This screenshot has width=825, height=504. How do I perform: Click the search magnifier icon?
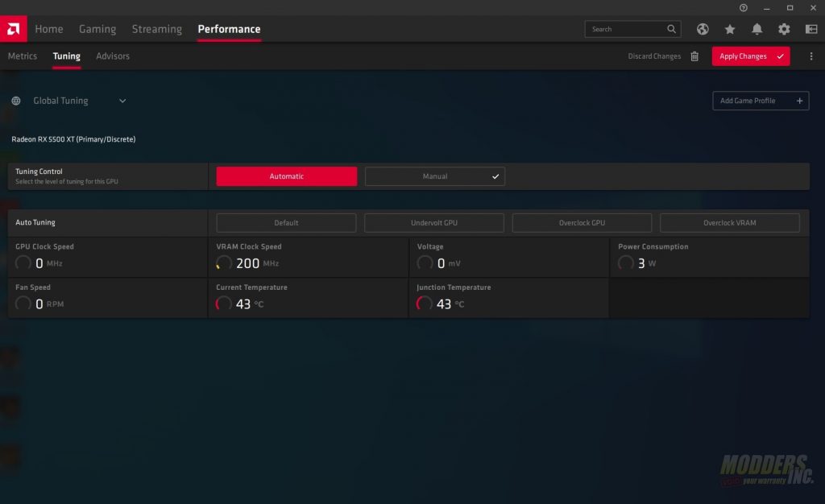(671, 29)
